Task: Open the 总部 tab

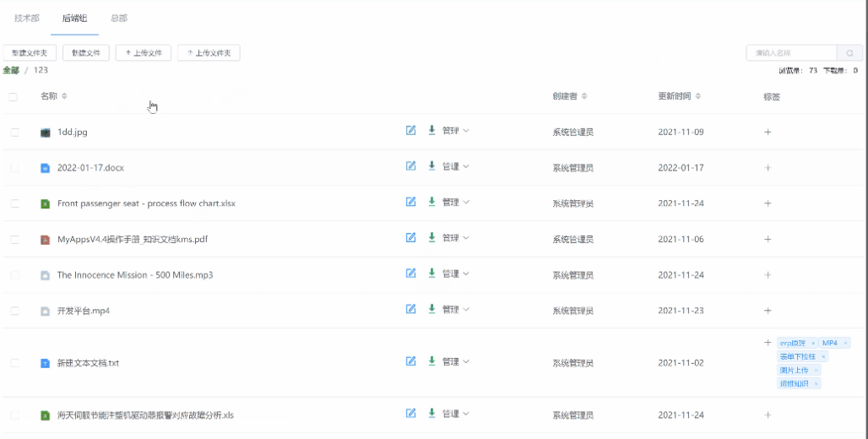Action: coord(119,18)
